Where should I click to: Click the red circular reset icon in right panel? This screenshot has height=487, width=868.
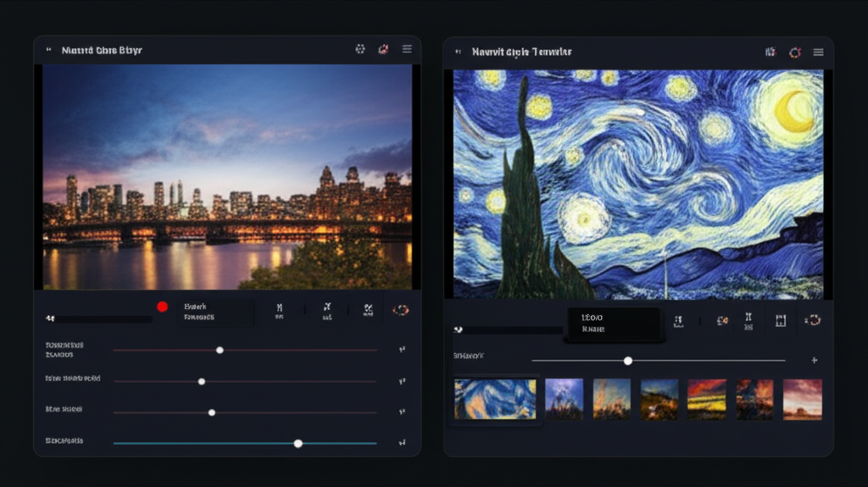pyautogui.click(x=813, y=320)
